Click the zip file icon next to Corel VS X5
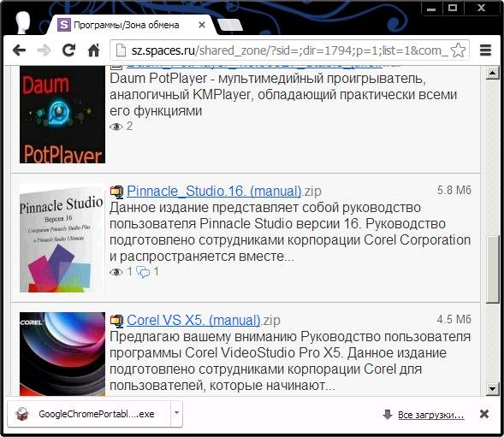Image resolution: width=504 pixels, height=437 pixels. 116,321
